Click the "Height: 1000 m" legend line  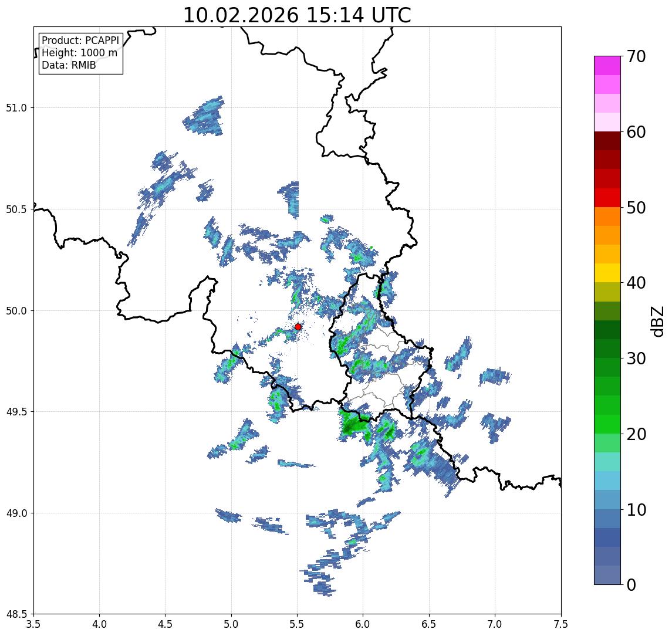(79, 53)
